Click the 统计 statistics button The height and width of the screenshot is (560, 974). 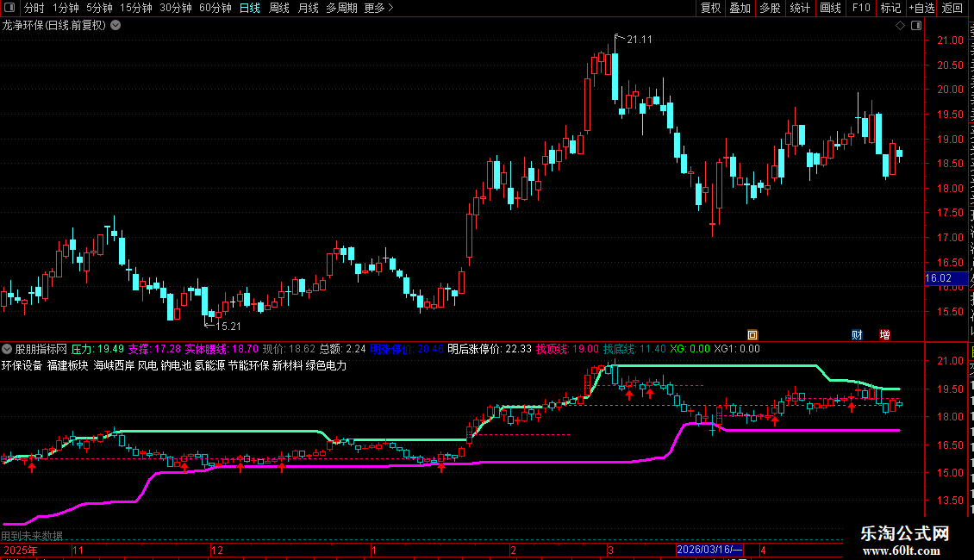(800, 8)
